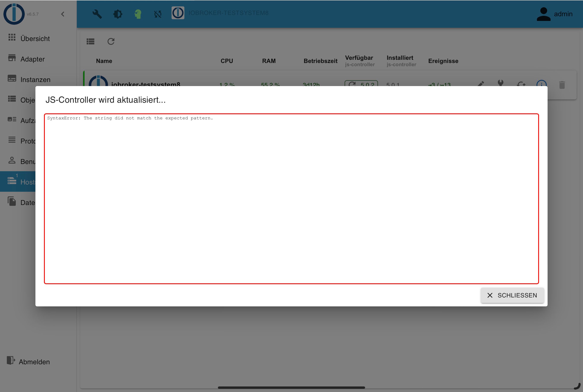This screenshot has width=583, height=392.
Task: Click the ioBroker host icon in top bar
Action: pos(178,13)
